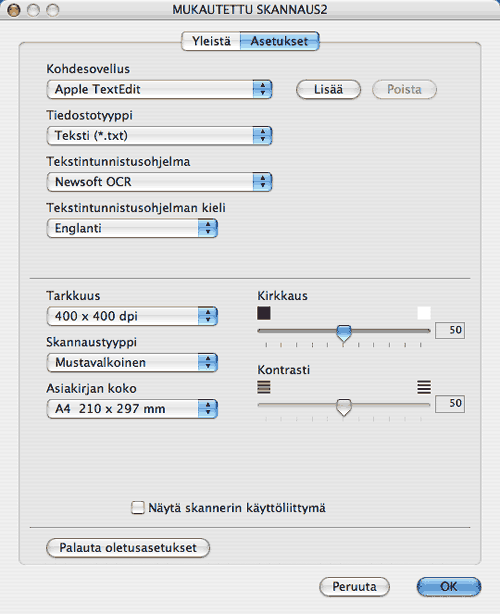Cancel with the Peruuta button

354,587
